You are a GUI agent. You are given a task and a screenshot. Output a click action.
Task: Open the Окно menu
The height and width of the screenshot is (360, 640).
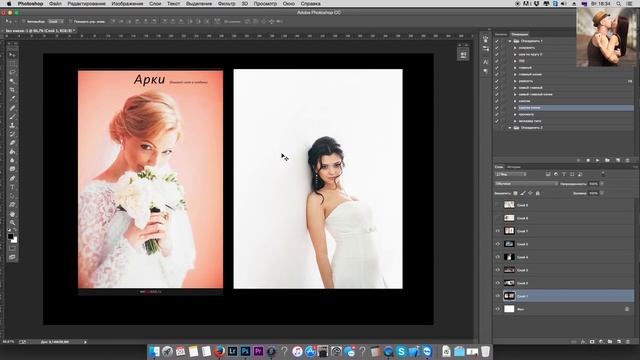click(289, 3)
